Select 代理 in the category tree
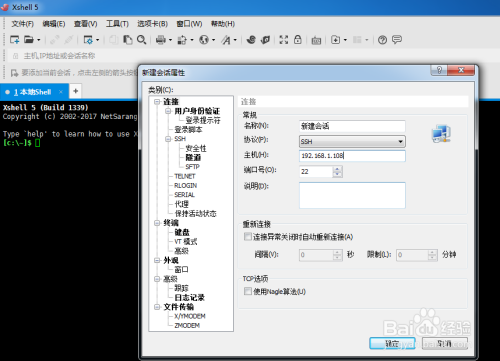The height and width of the screenshot is (361, 500). point(182,204)
